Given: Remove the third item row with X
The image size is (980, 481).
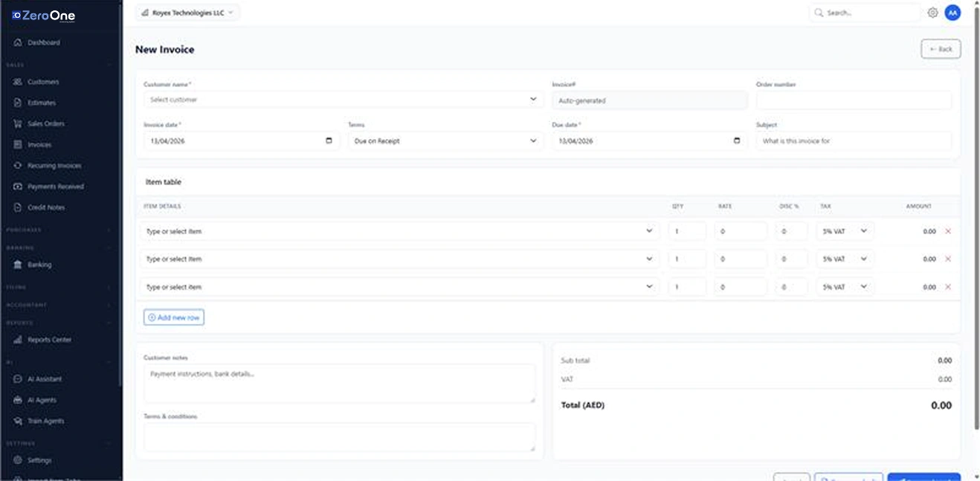Looking at the screenshot, I should pos(948,287).
